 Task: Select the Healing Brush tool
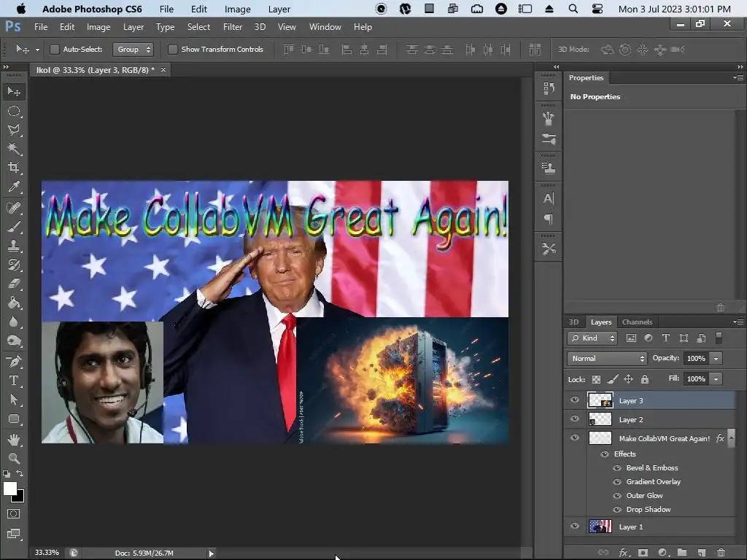click(14, 208)
